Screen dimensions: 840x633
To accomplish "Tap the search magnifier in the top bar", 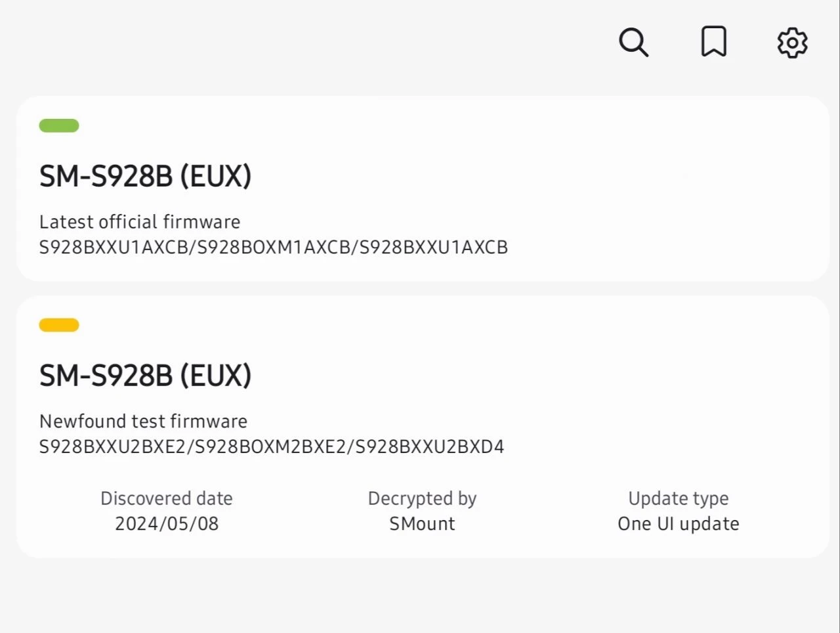I will tap(633, 42).
